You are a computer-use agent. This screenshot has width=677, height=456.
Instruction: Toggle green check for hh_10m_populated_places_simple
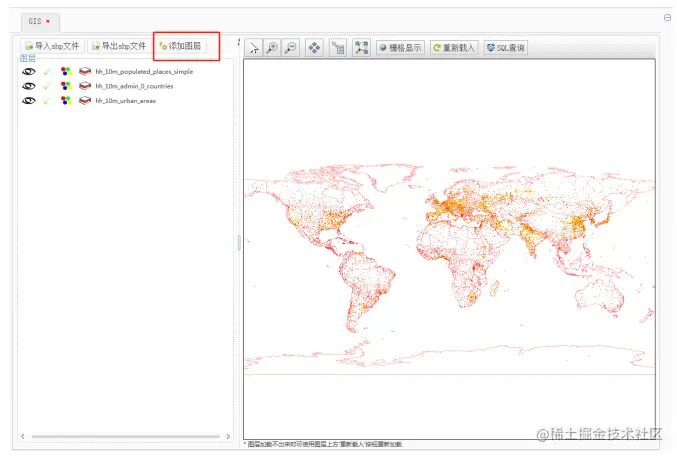point(47,72)
